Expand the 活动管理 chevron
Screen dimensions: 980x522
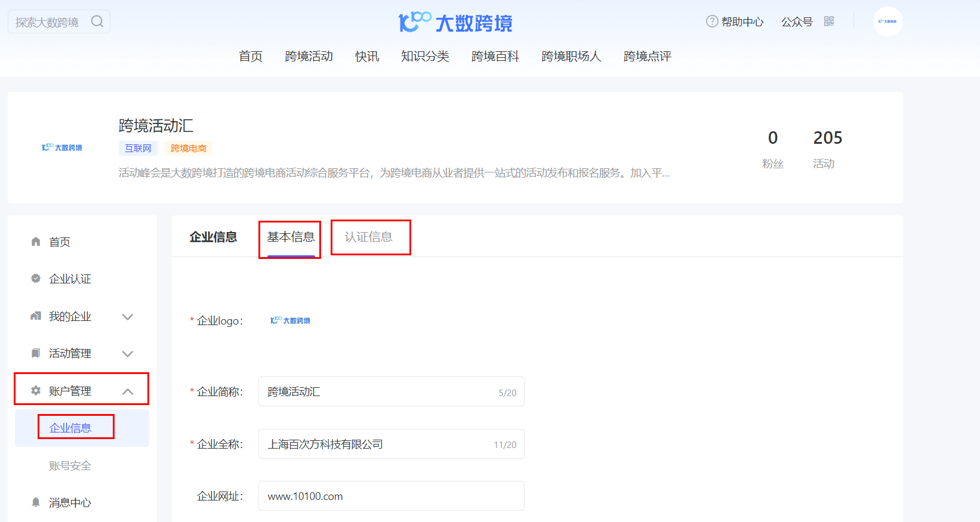[x=127, y=354]
